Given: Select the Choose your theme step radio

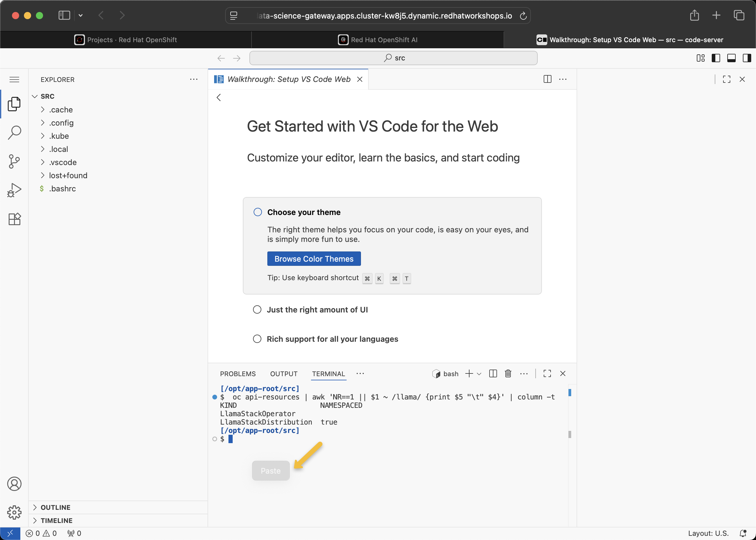Looking at the screenshot, I should pos(258,212).
